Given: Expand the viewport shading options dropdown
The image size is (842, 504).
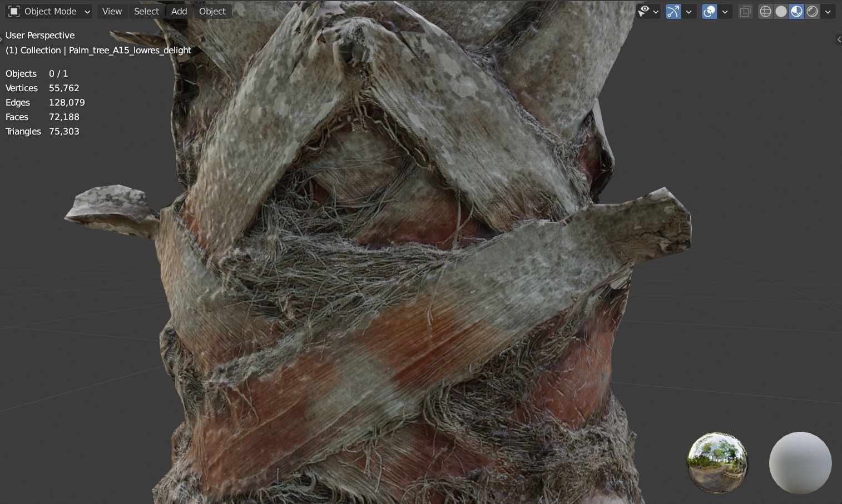Looking at the screenshot, I should point(828,12).
